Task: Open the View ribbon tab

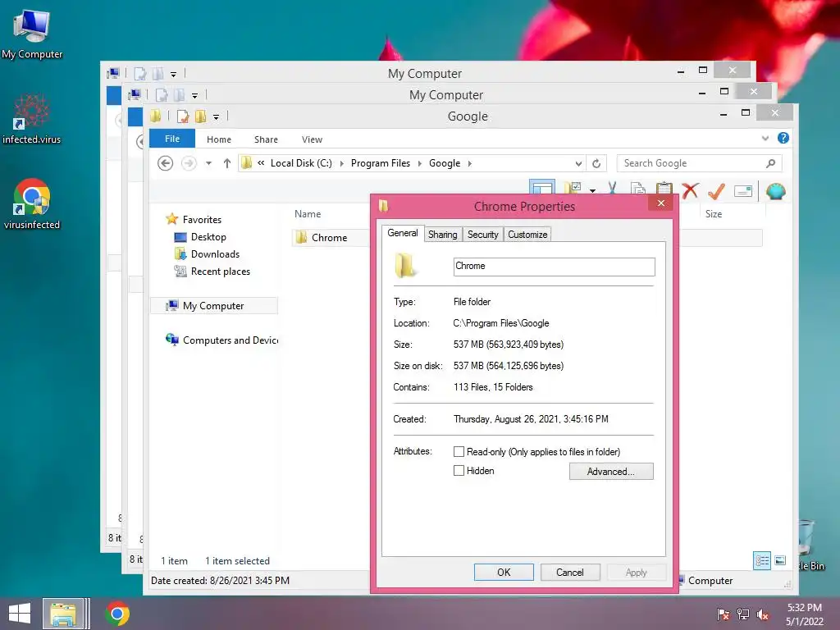Action: (x=312, y=139)
